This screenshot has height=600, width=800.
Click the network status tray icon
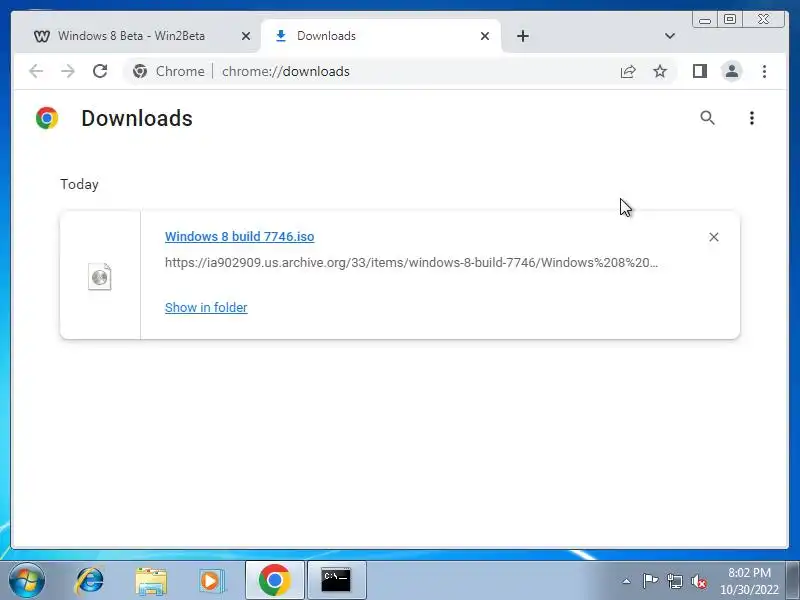point(674,581)
